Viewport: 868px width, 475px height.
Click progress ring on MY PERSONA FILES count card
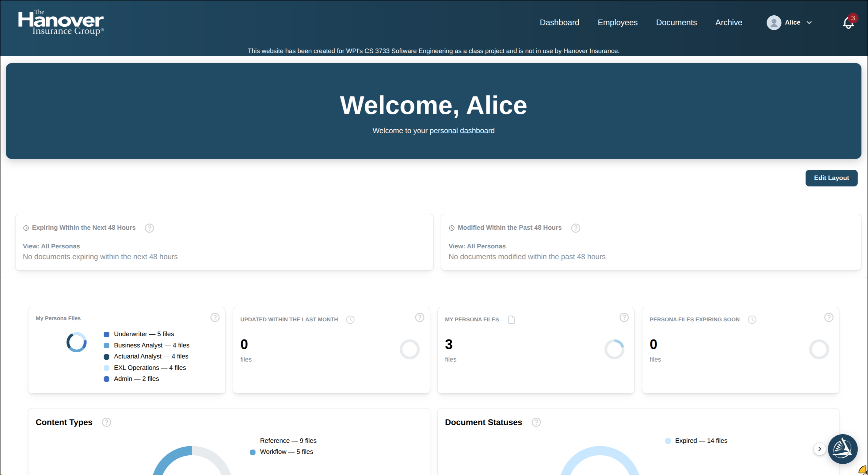point(614,349)
